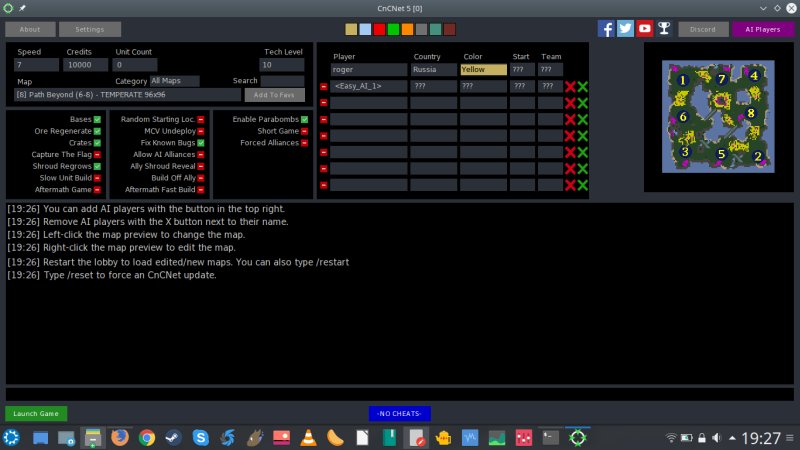The height and width of the screenshot is (450, 800).
Task: Click the CnCNet icon in taskbar
Action: pyautogui.click(x=578, y=438)
